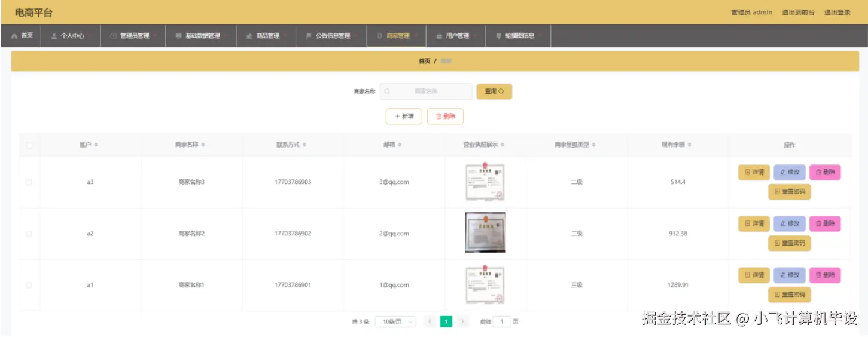Screen dimensions: 868x337
Task: Go to next page arrow
Action: click(462, 321)
